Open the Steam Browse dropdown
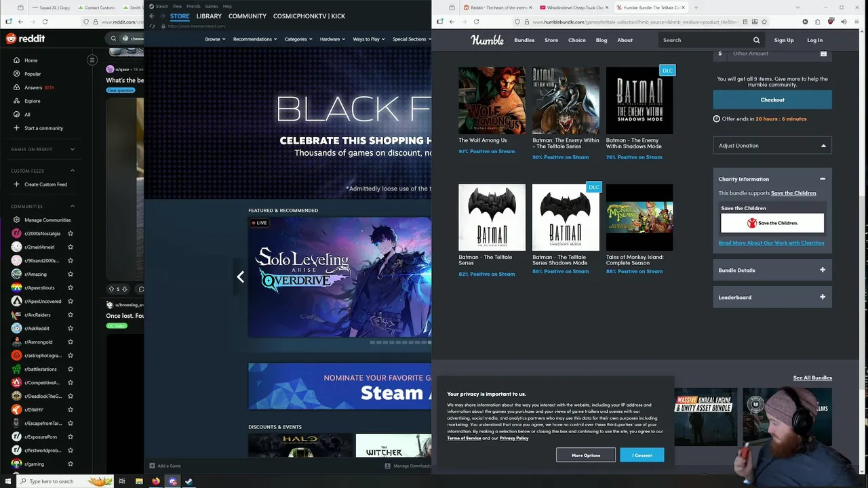The image size is (868, 488). pyautogui.click(x=215, y=39)
